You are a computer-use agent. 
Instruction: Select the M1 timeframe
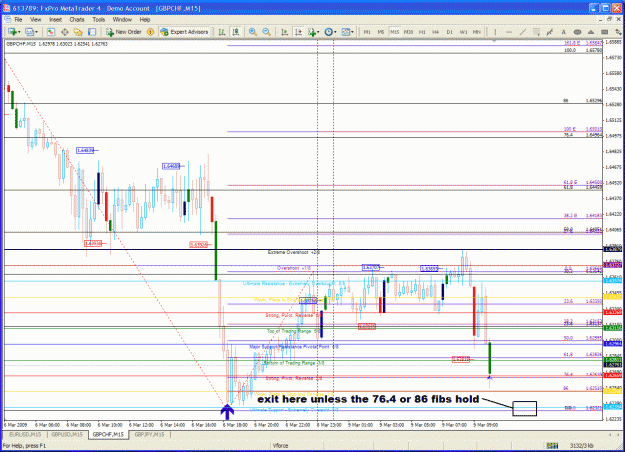367,32
